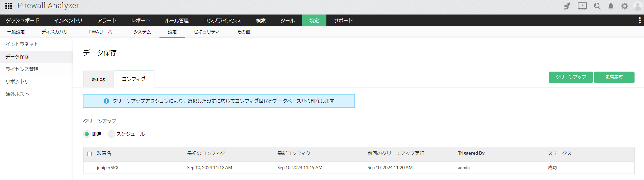Open ライセンス管理 in the sidebar
644x180 pixels.
[x=22, y=69]
